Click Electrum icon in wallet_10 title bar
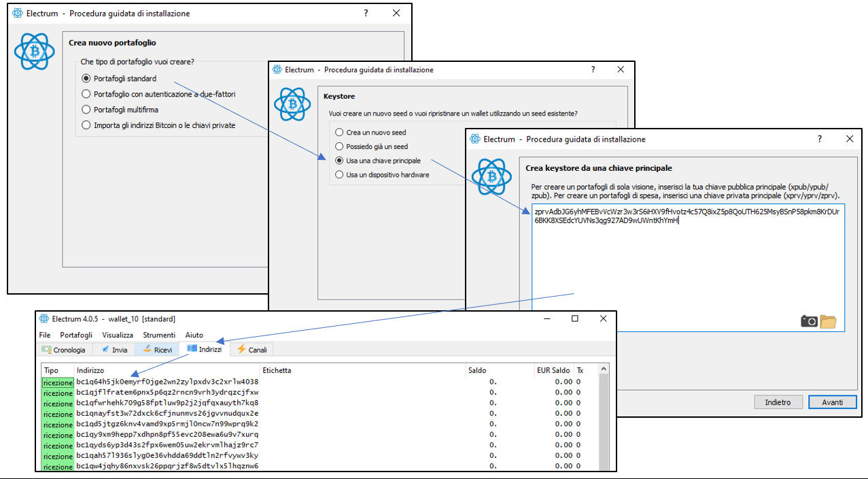The image size is (868, 479). click(x=44, y=318)
